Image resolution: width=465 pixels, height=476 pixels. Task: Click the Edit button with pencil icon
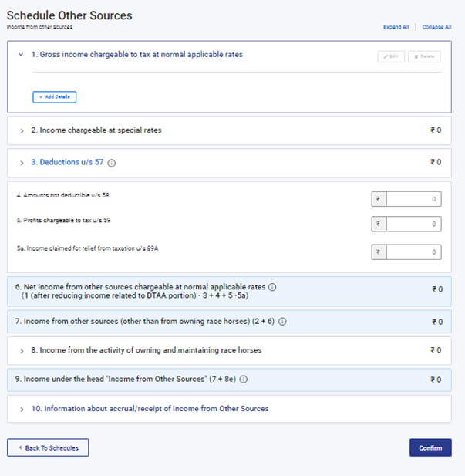[x=391, y=56]
